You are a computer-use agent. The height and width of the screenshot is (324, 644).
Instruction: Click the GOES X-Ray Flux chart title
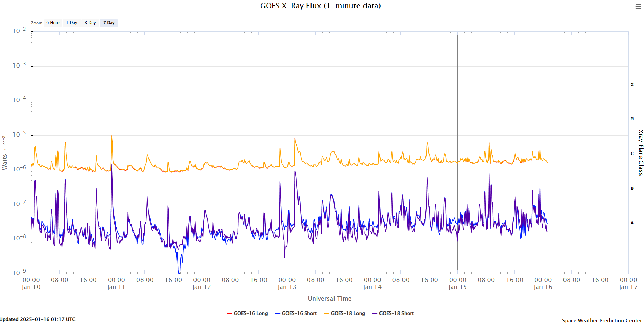pyautogui.click(x=320, y=6)
